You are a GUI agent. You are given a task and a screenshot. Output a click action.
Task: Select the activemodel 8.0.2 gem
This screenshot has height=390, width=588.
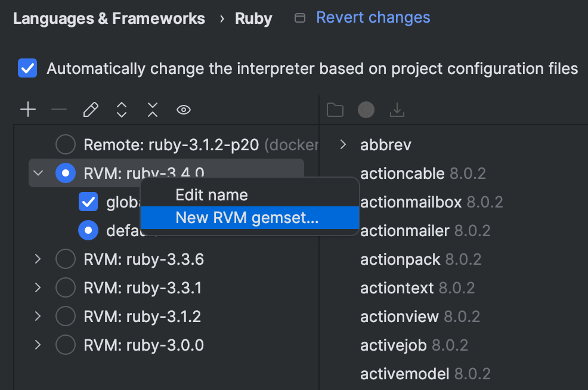(x=425, y=374)
